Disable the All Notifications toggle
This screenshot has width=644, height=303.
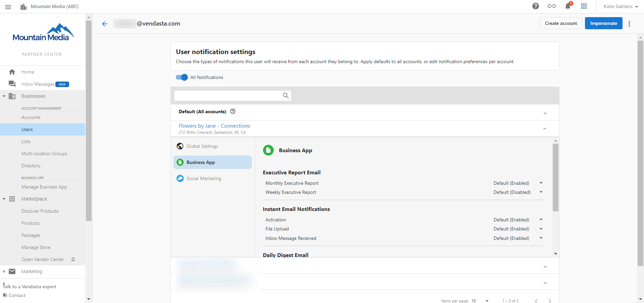(181, 77)
